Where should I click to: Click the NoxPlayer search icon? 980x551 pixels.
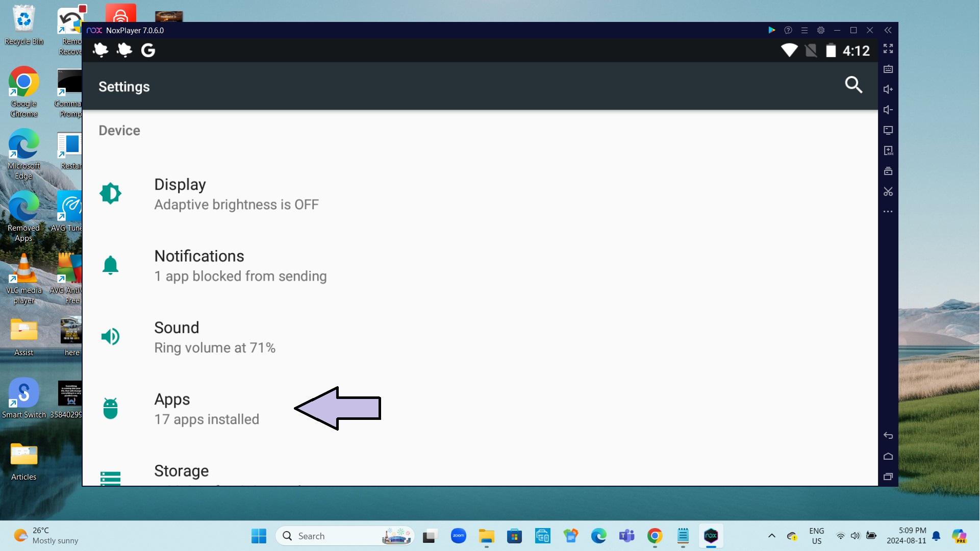click(x=853, y=84)
